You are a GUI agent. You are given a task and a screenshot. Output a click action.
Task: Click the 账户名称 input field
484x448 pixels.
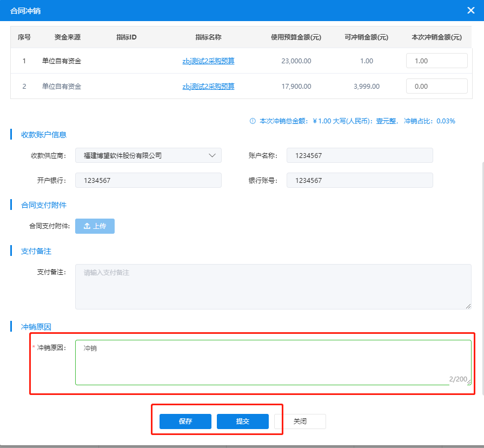pyautogui.click(x=360, y=155)
